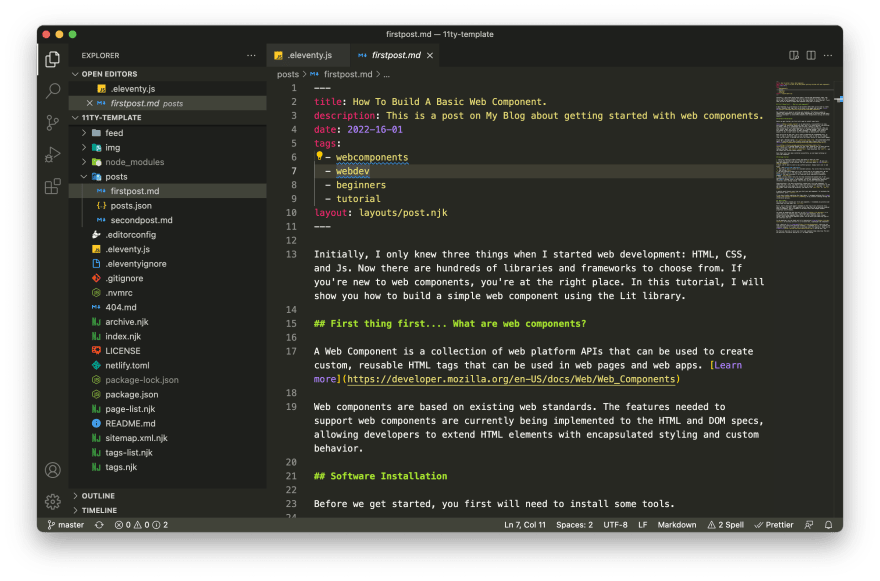Change end of line sequence LF

643,525
